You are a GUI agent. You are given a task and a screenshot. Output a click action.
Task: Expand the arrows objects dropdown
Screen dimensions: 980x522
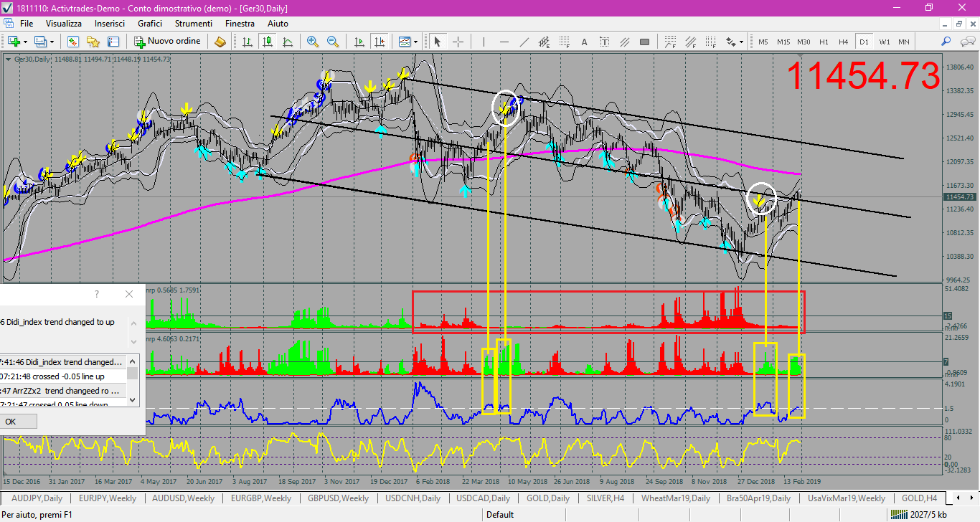[741, 42]
